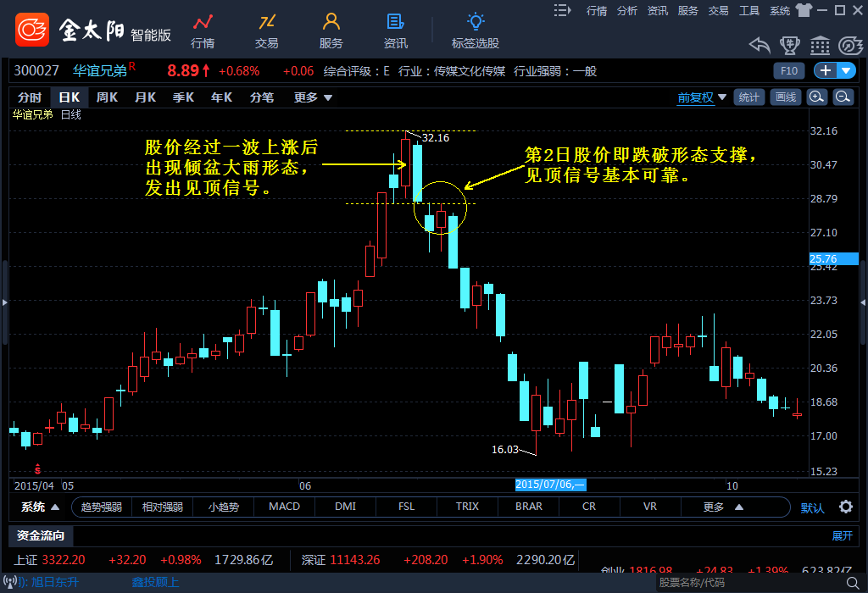Open the trophy icon
The image size is (868, 593).
pyautogui.click(x=789, y=46)
